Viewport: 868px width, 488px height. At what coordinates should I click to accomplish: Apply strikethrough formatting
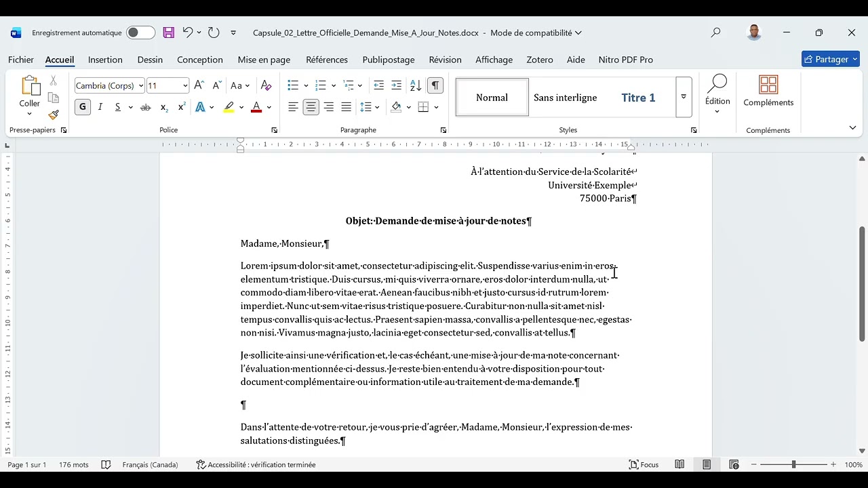tap(145, 107)
